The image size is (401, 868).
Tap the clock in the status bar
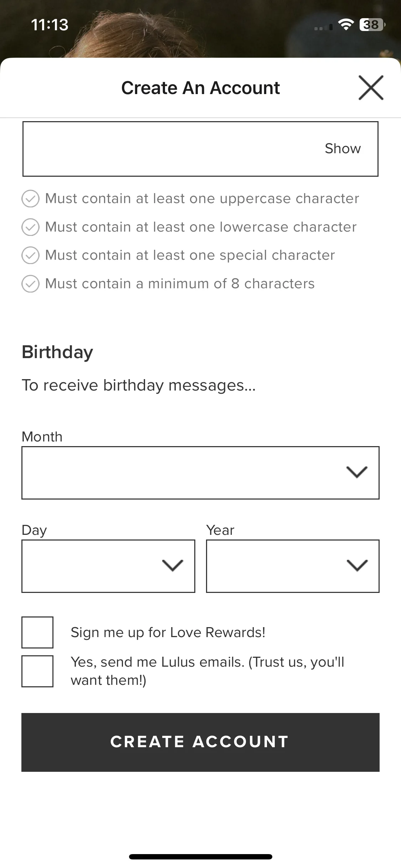(50, 25)
